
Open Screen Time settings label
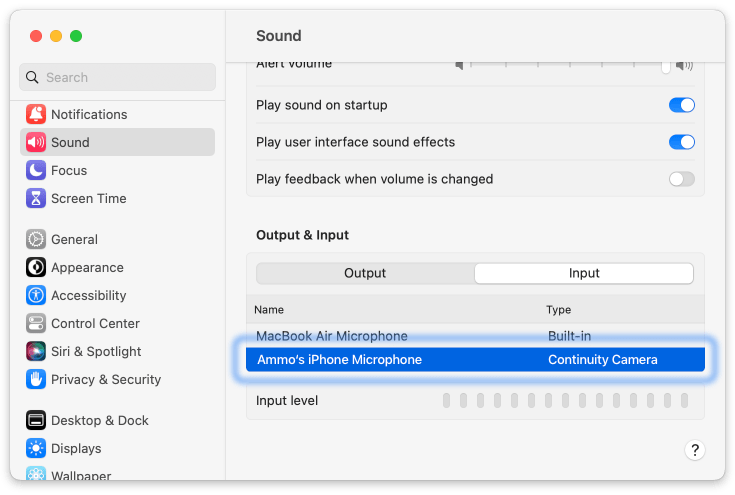[x=89, y=198]
